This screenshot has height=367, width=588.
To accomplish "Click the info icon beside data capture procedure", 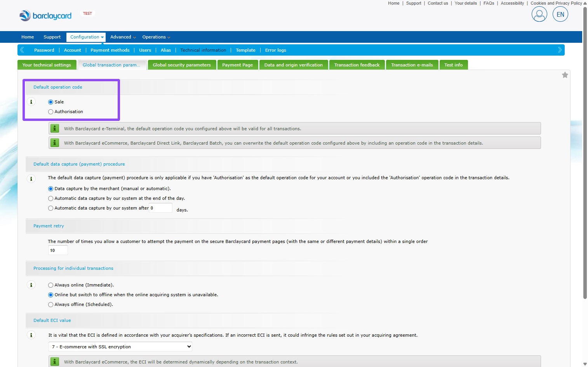I will tap(31, 179).
